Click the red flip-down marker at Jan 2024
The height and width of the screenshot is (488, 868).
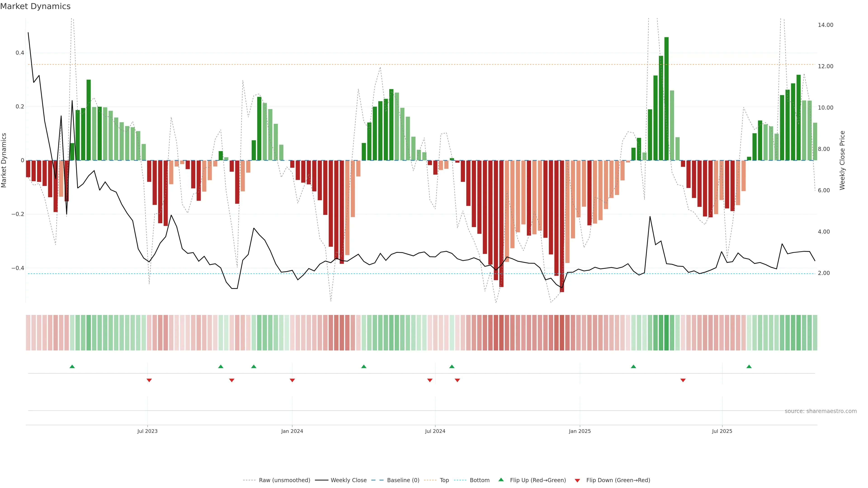(292, 380)
